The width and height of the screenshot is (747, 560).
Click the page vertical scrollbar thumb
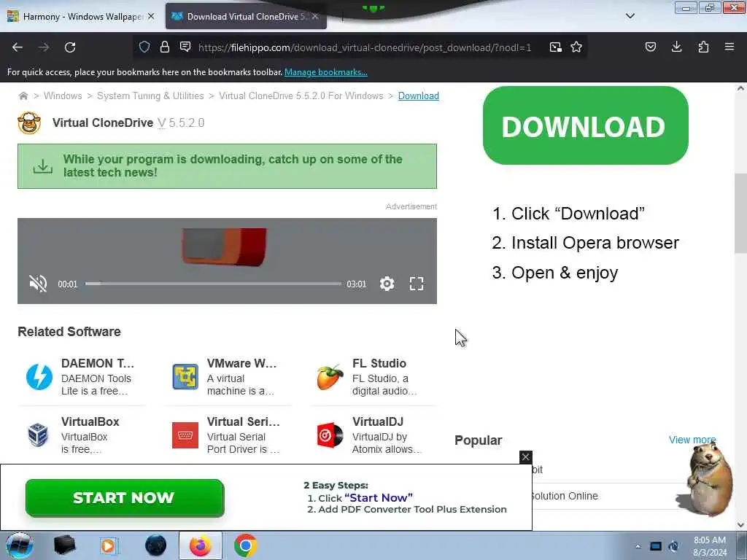click(x=740, y=214)
